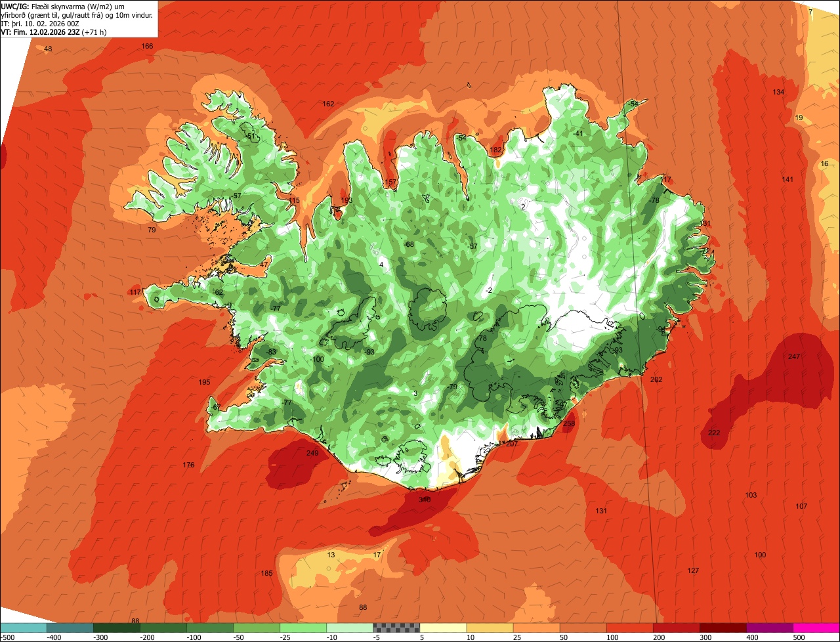Click the map value -67 on the Reykjanes coast
Viewport: 840px width, 642px height.
pos(215,407)
